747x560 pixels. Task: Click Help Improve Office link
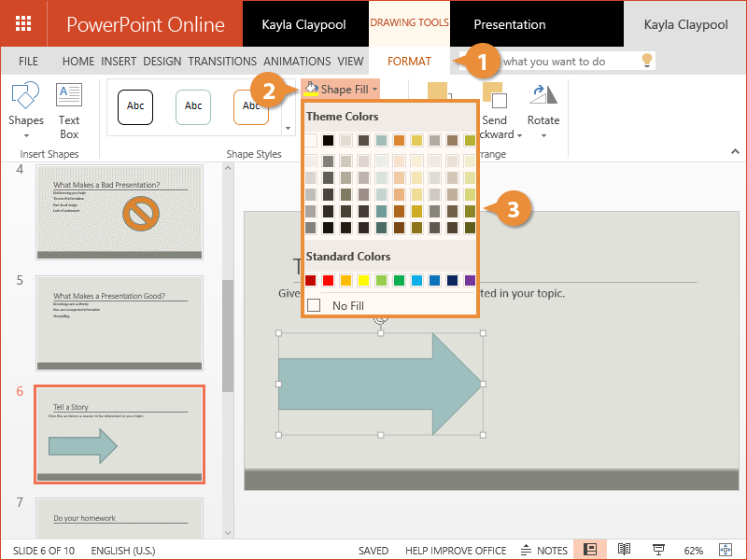click(454, 551)
